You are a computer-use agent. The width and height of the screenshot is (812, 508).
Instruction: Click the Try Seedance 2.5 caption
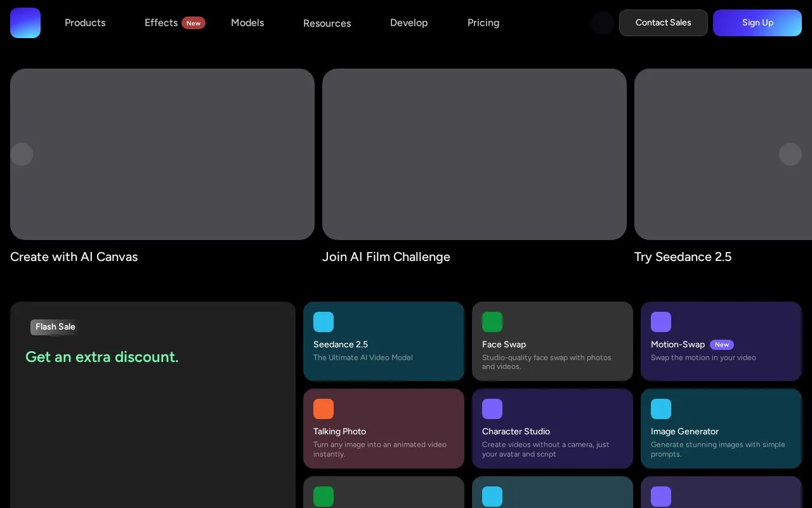click(683, 257)
